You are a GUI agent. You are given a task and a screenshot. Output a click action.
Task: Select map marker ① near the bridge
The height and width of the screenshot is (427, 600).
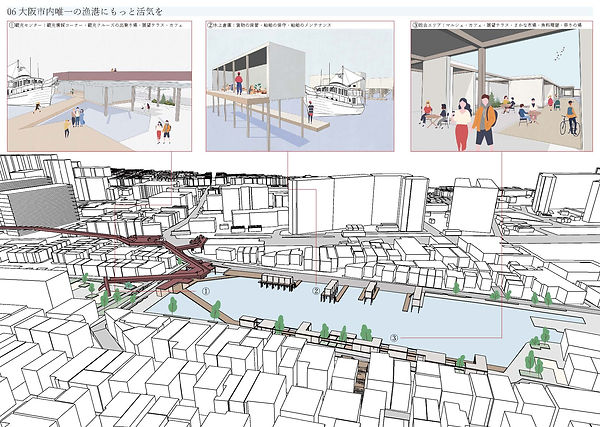[206, 292]
